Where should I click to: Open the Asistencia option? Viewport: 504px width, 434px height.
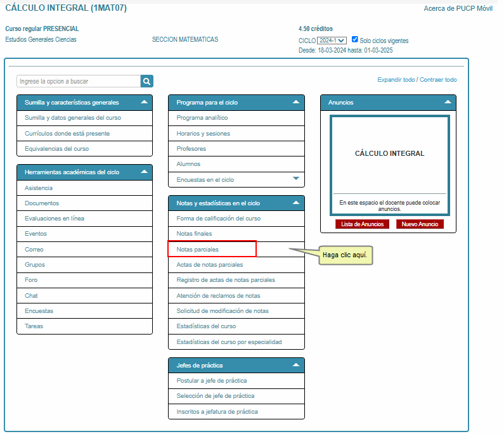click(84, 188)
